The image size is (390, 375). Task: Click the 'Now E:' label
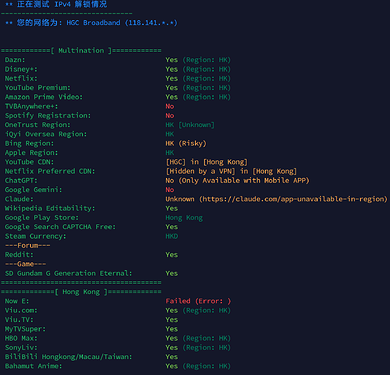(x=17, y=301)
